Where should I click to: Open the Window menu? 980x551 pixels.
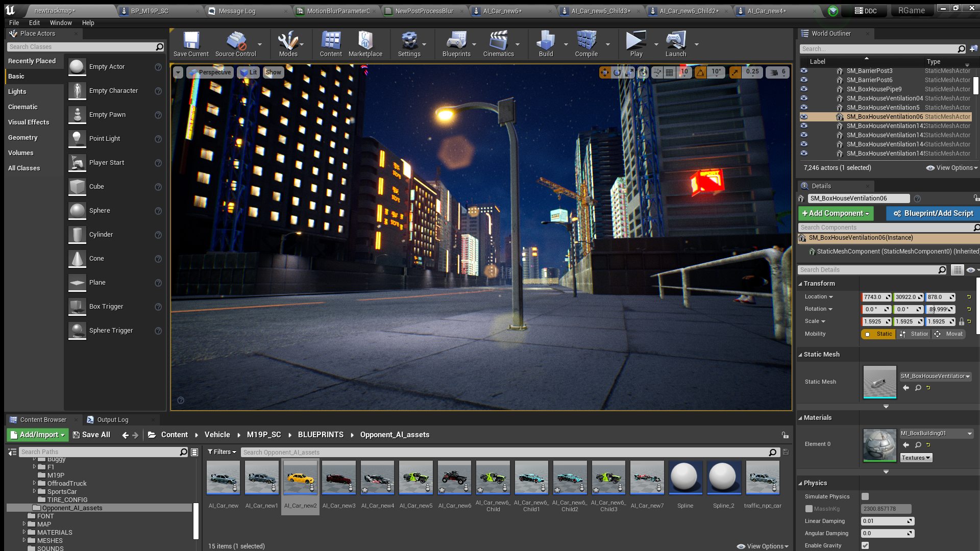pos(61,23)
